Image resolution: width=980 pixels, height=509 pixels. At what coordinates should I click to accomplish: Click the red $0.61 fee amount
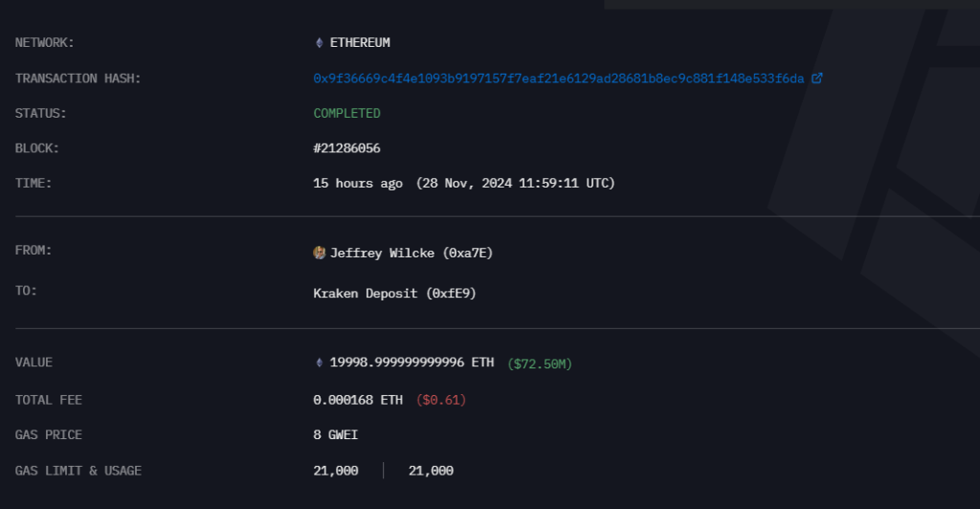[x=440, y=400]
